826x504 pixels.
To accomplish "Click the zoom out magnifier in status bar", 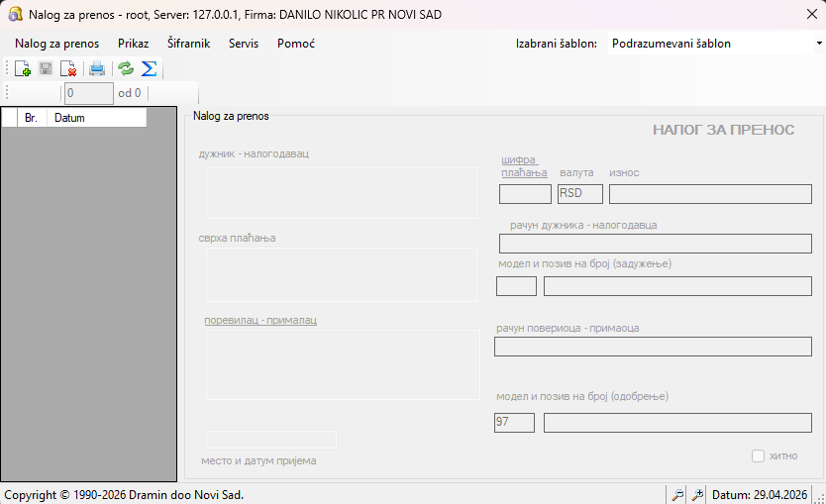I will click(x=677, y=494).
